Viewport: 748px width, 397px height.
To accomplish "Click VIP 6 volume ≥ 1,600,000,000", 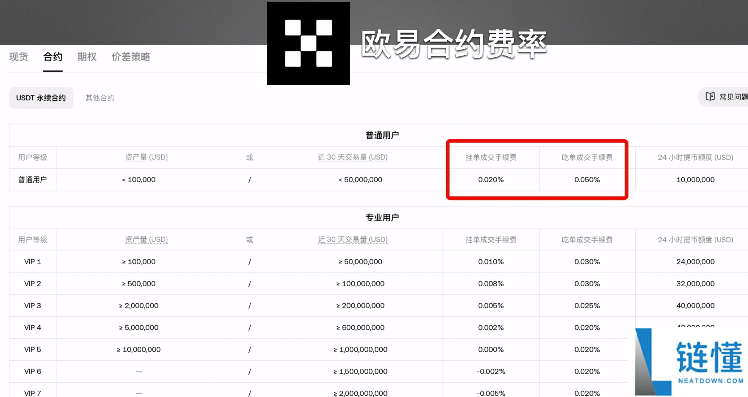I will coord(360,372).
